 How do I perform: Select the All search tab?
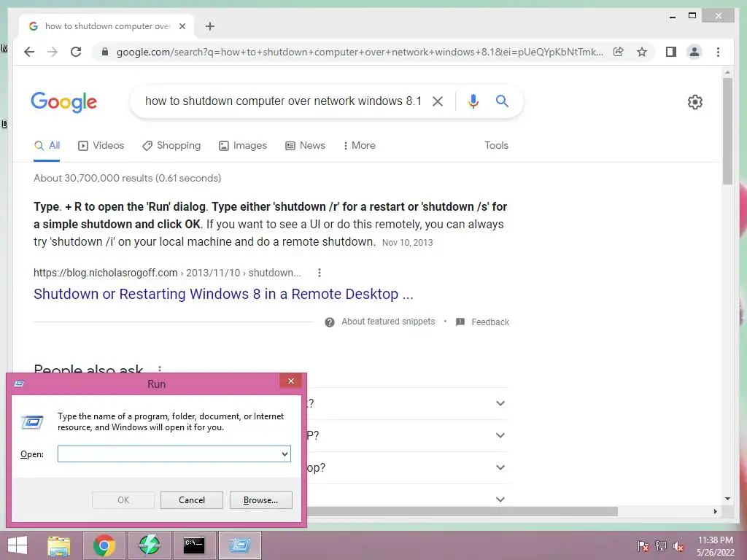[x=47, y=146]
